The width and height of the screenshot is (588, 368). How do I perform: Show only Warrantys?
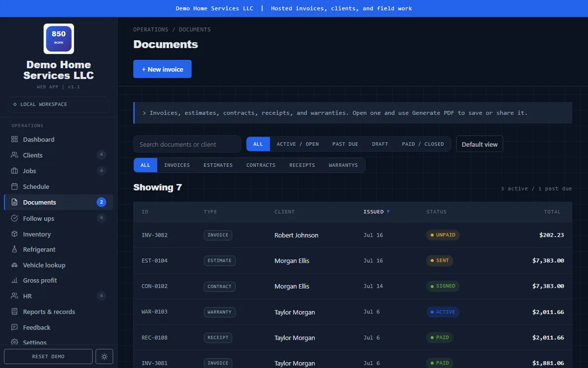(343, 165)
